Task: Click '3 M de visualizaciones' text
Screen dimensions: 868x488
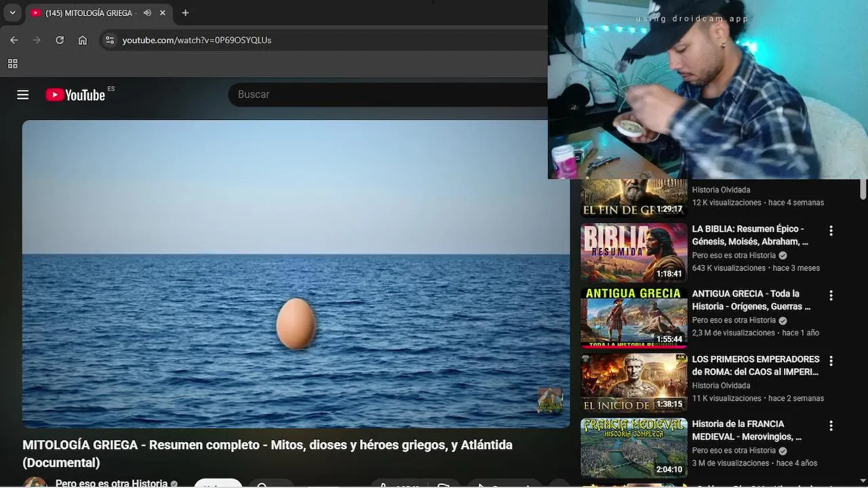Action: 730,464
